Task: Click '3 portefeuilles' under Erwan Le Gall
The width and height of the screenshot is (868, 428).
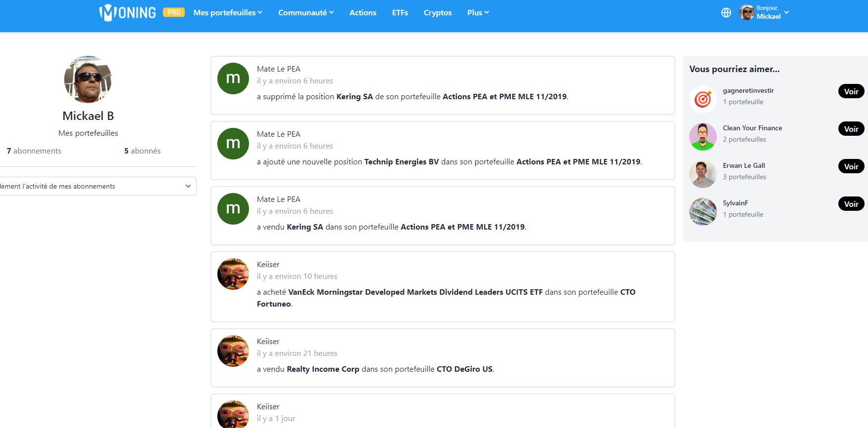Action: (744, 177)
